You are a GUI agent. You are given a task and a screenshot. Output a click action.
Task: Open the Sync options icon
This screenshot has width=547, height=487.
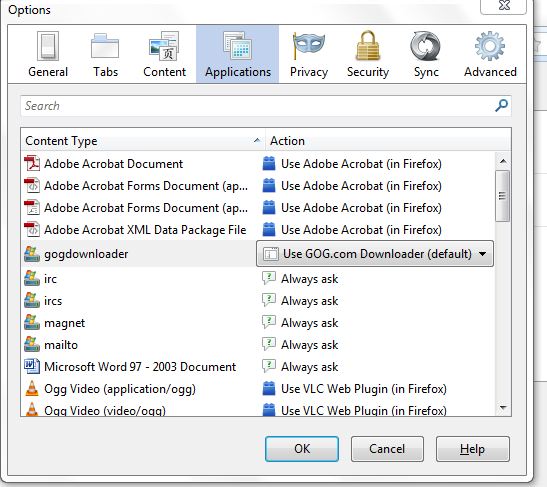tap(425, 46)
